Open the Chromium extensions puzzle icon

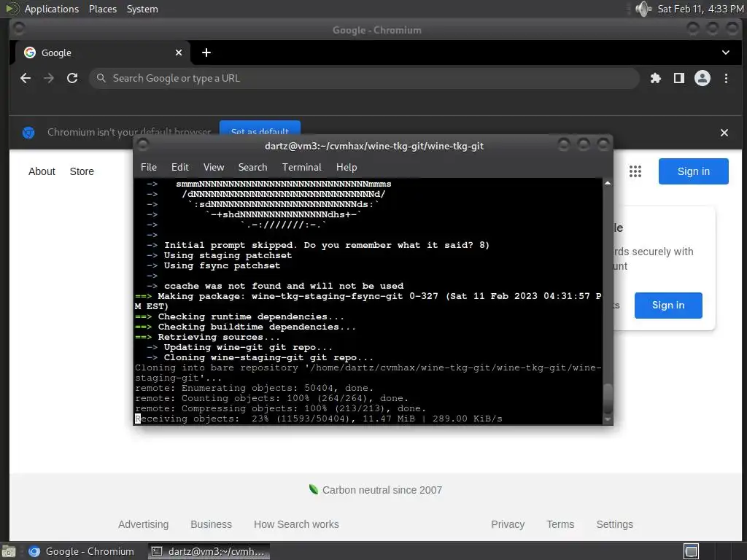click(x=656, y=78)
